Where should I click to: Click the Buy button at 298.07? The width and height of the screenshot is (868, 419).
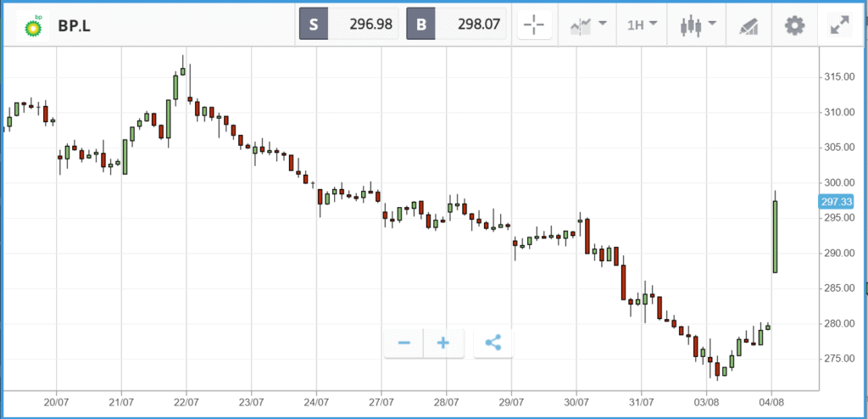coord(456,25)
